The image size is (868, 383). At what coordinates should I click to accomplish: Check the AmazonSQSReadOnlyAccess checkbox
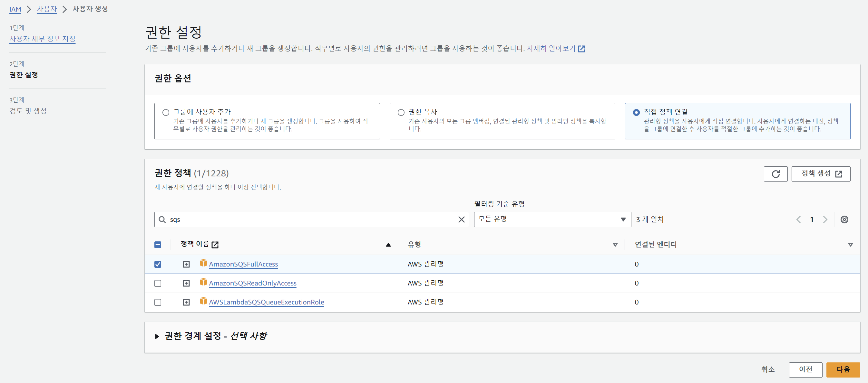point(158,283)
